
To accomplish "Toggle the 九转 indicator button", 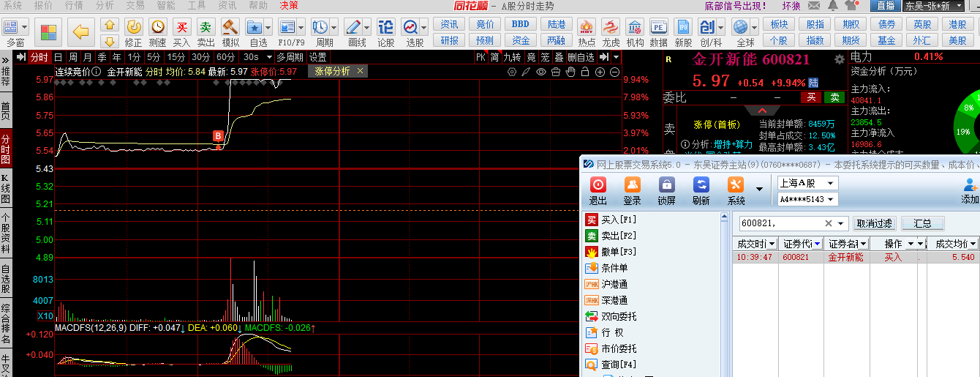I will coord(513,57).
